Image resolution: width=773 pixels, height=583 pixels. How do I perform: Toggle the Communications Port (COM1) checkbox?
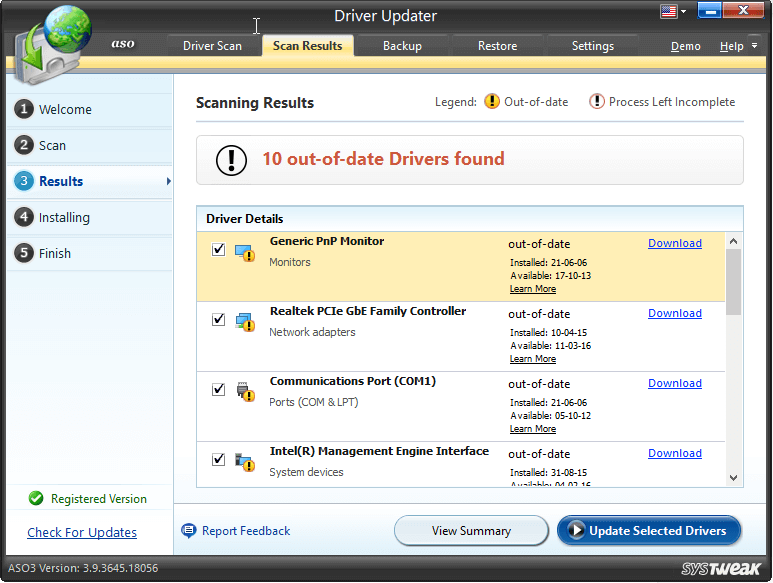coord(219,390)
